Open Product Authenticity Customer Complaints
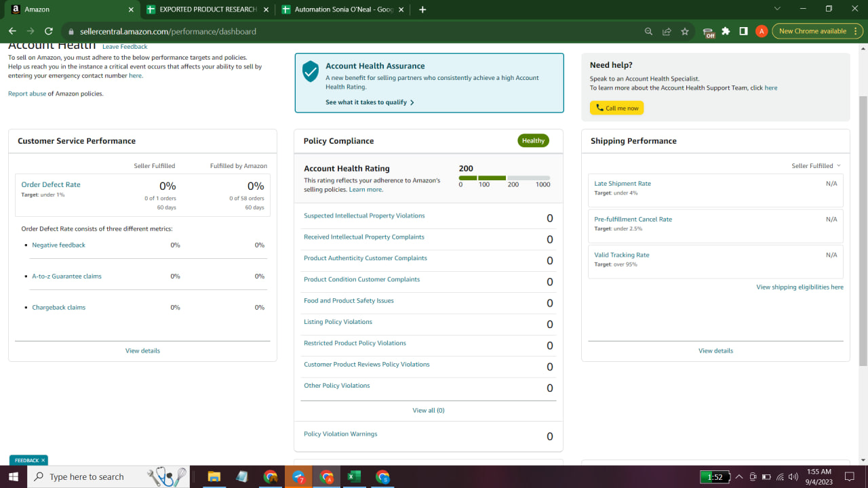Screen dimensions: 868x488 (x=366, y=258)
